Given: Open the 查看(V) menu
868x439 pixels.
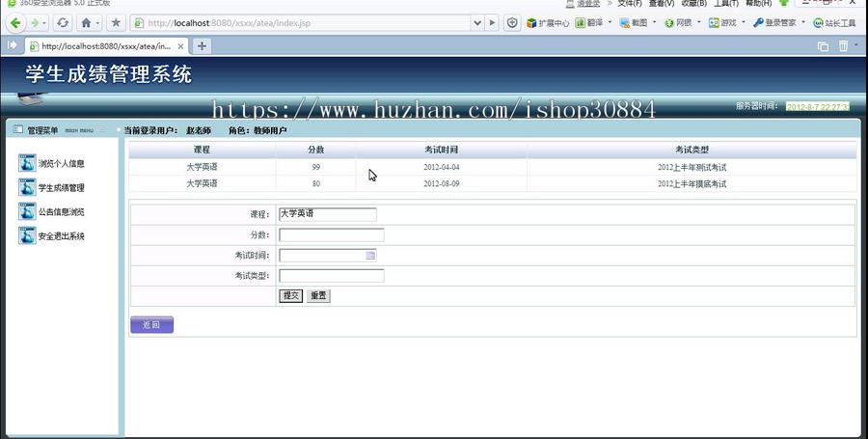Looking at the screenshot, I should coord(662,3).
